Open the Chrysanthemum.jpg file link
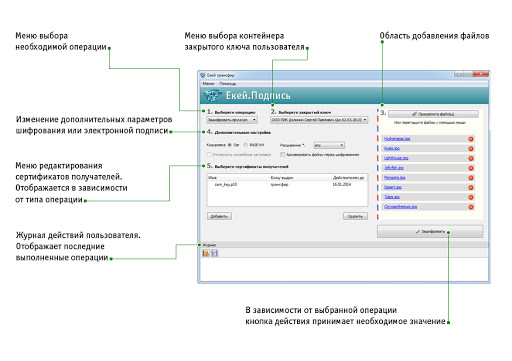The width and height of the screenshot is (512, 361). pos(400,207)
